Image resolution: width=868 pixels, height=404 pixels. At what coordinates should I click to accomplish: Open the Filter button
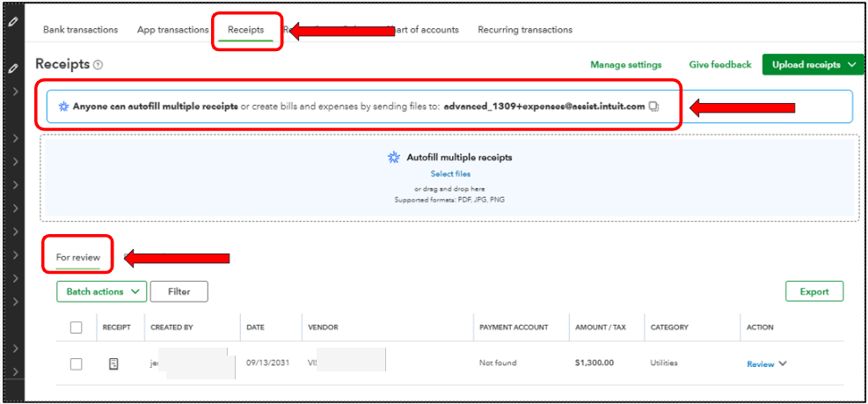tap(179, 291)
